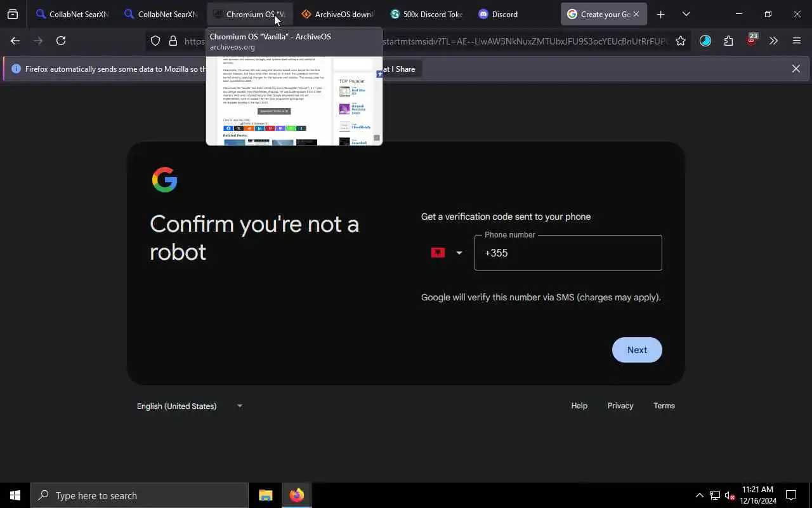
Task: Show hidden system tray icons
Action: point(699,495)
